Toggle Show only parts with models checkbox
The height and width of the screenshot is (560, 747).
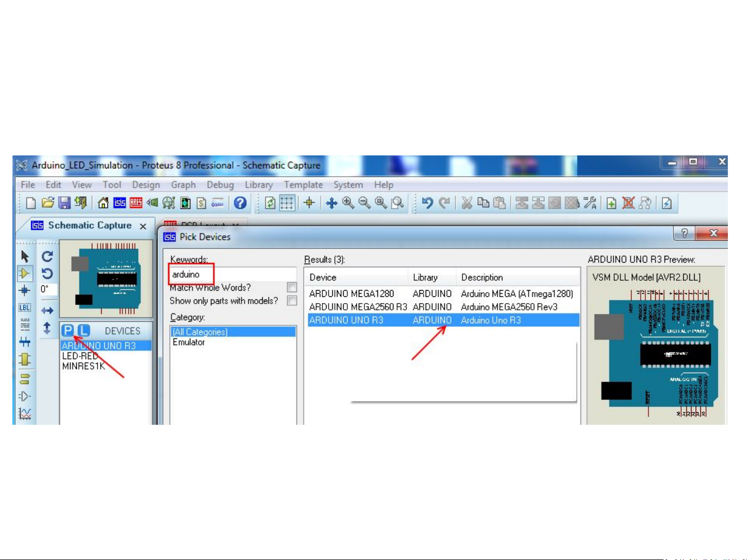[292, 301]
